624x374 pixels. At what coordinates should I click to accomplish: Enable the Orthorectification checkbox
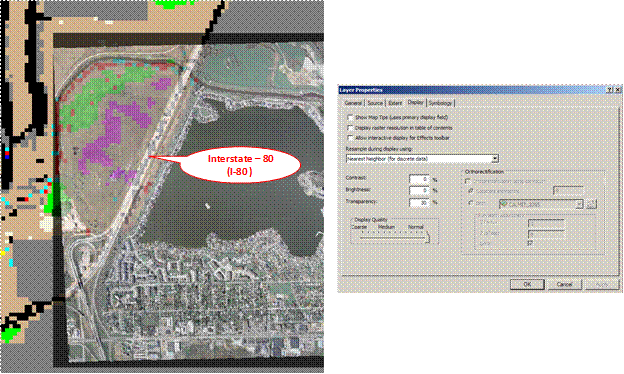[468, 181]
